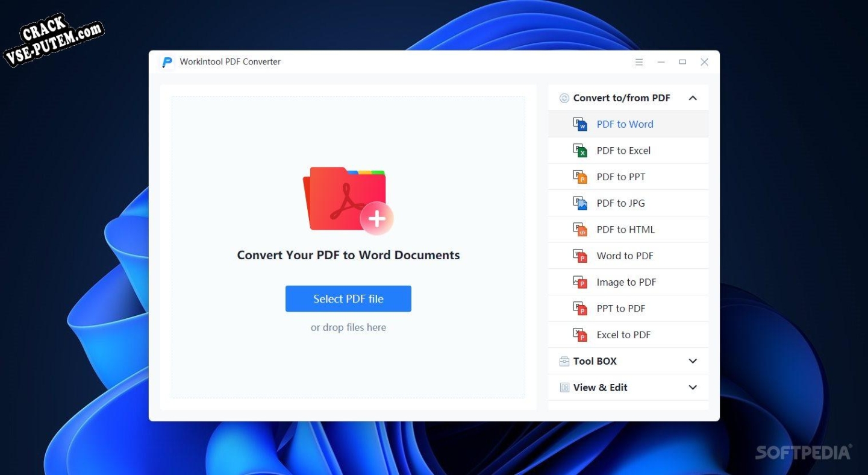
Task: Click the Workintool logo in title bar
Action: [167, 62]
